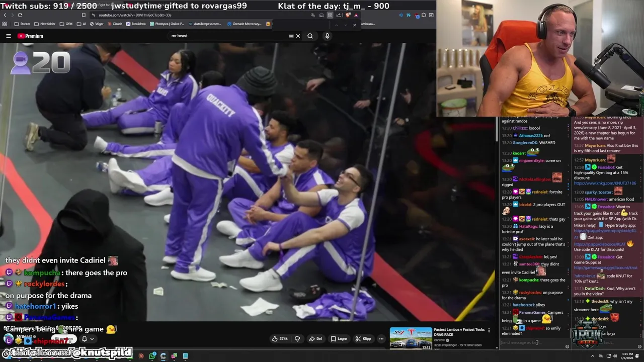Image resolution: width=644 pixels, height=362 pixels.
Task: Open the New folder bookmark folder
Action: pyautogui.click(x=45, y=24)
